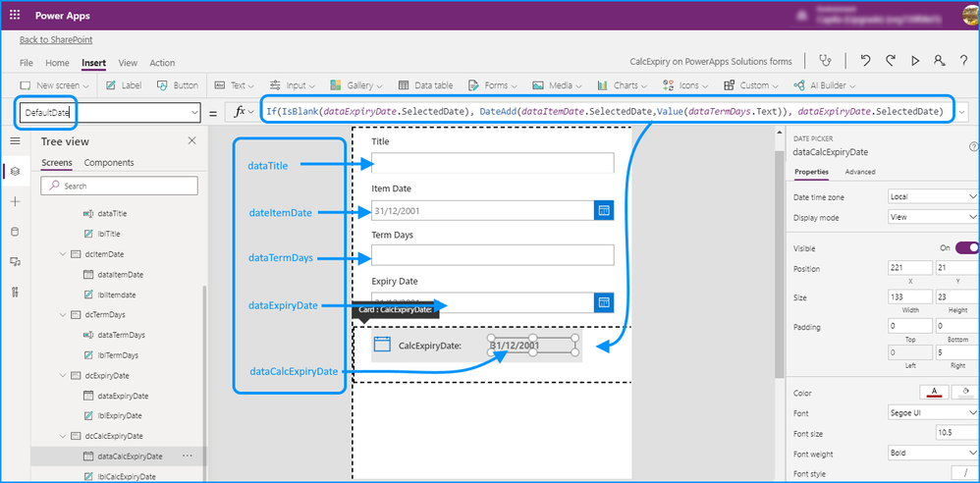The height and width of the screenshot is (483, 980).
Task: Click the red font Color swatch
Action: [x=935, y=393]
